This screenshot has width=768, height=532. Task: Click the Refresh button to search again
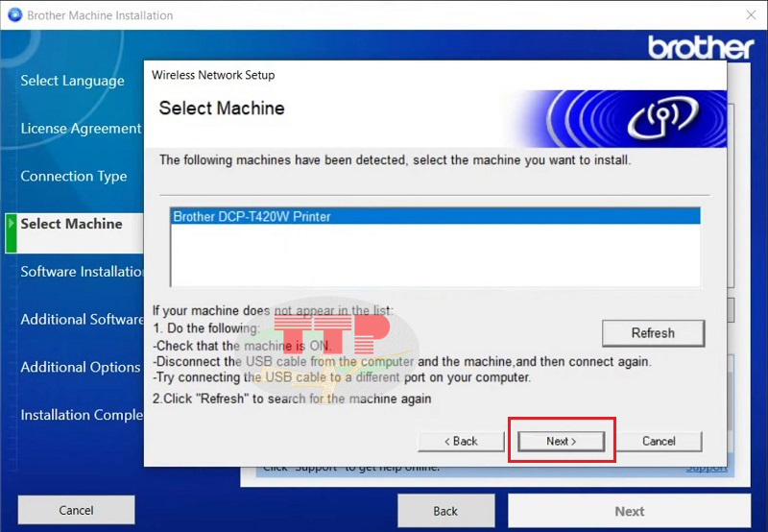(653, 333)
